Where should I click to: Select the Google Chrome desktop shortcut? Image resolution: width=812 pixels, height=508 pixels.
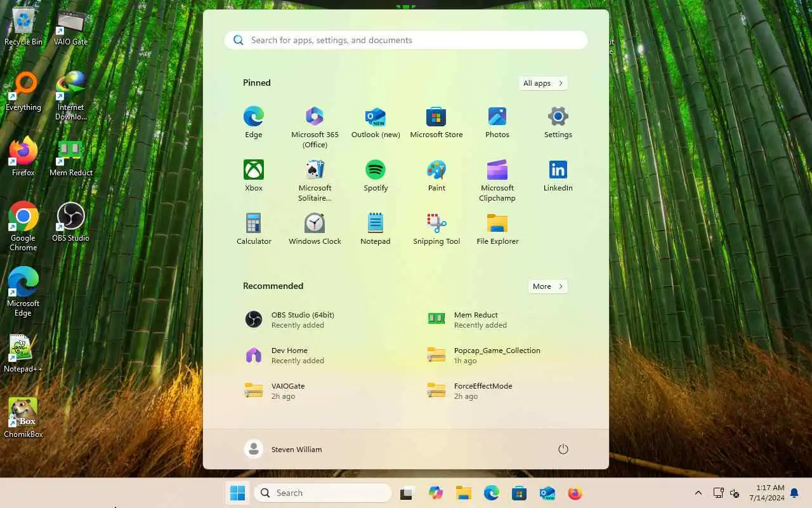[23, 227]
